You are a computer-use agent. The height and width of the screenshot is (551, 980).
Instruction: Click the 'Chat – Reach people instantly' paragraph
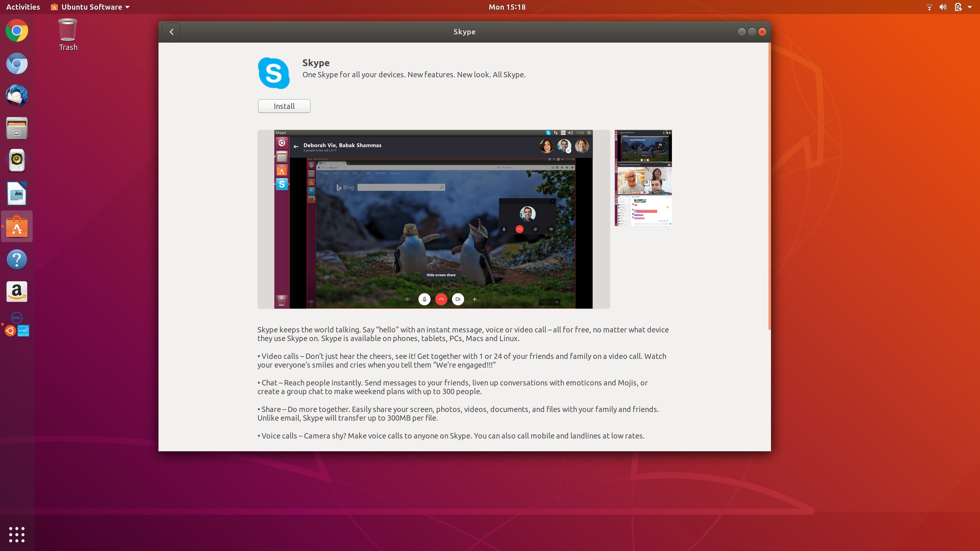click(453, 387)
